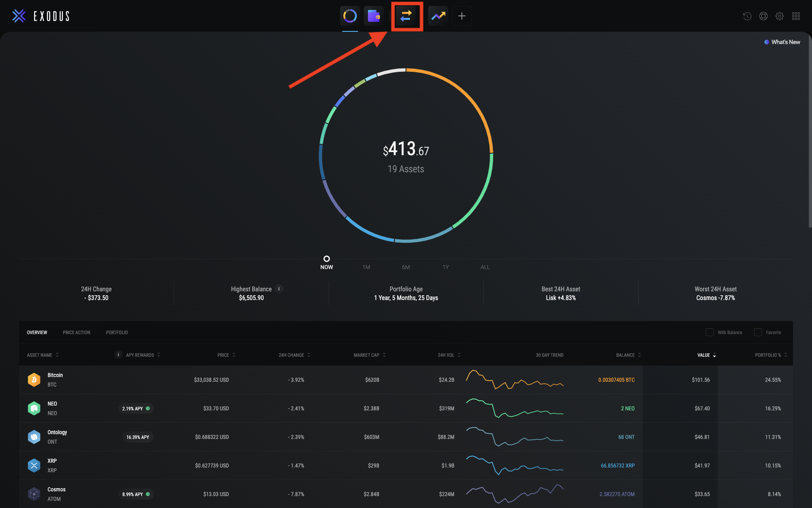Screen dimensions: 812x508
Task: Select the 1Y time range
Action: [446, 267]
